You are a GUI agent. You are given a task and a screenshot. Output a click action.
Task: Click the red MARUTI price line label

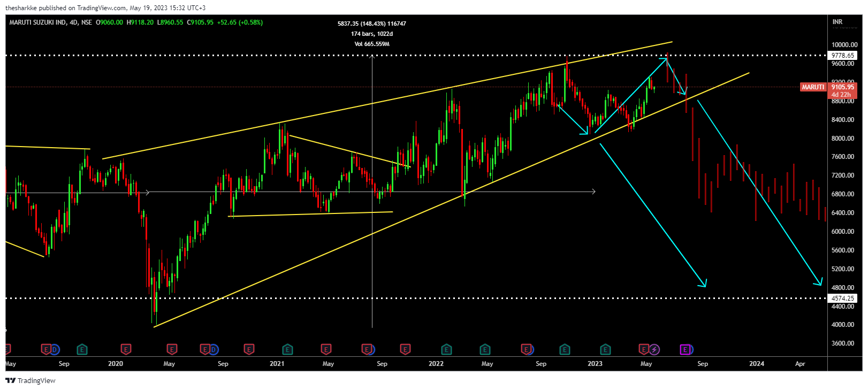pos(813,87)
